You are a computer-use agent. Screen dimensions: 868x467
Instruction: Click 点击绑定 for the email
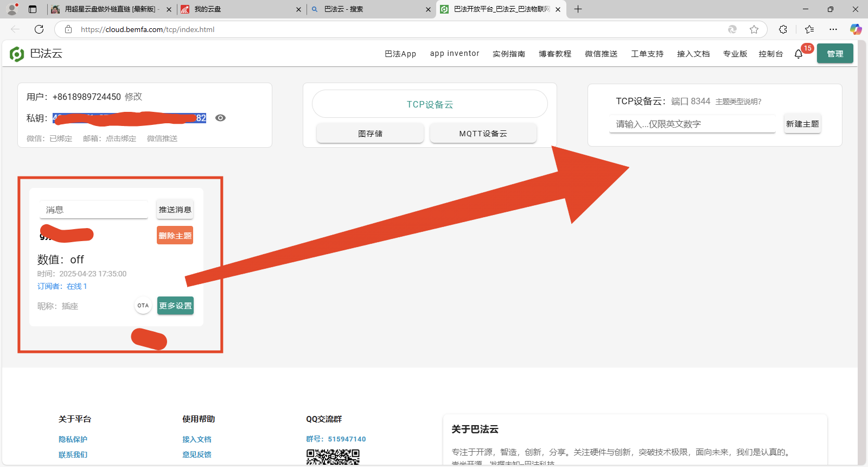(x=121, y=138)
